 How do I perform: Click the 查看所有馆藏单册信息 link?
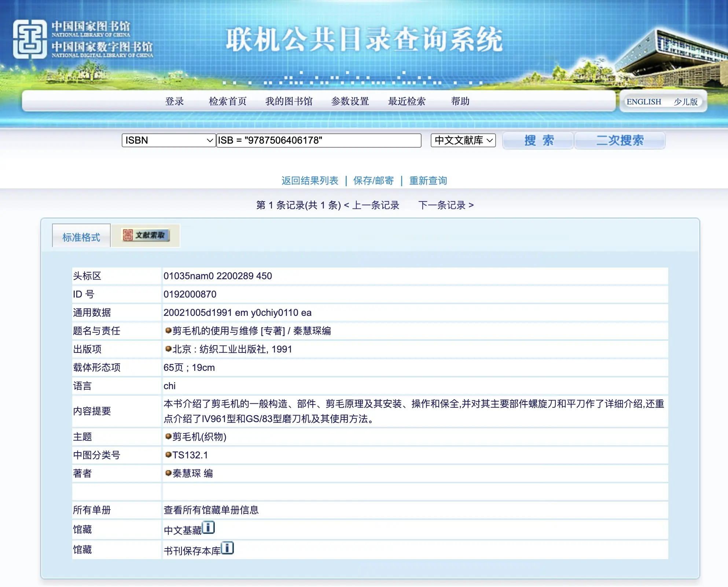tap(211, 510)
